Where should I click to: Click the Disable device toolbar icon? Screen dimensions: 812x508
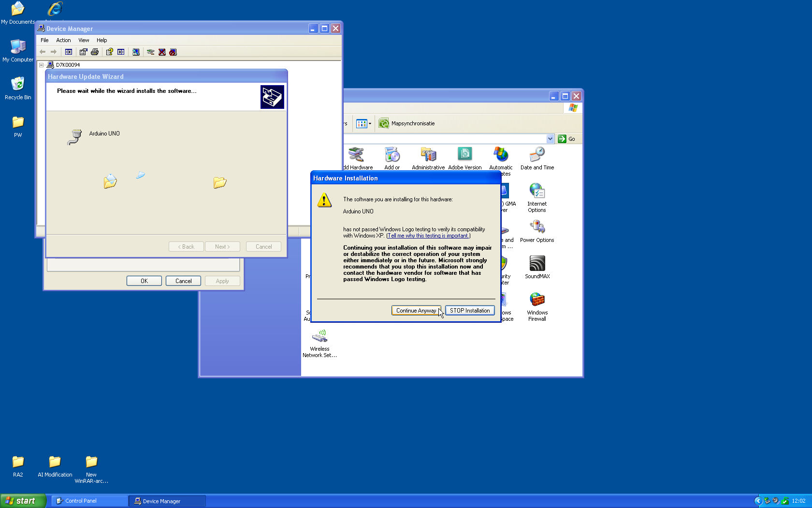coord(173,52)
